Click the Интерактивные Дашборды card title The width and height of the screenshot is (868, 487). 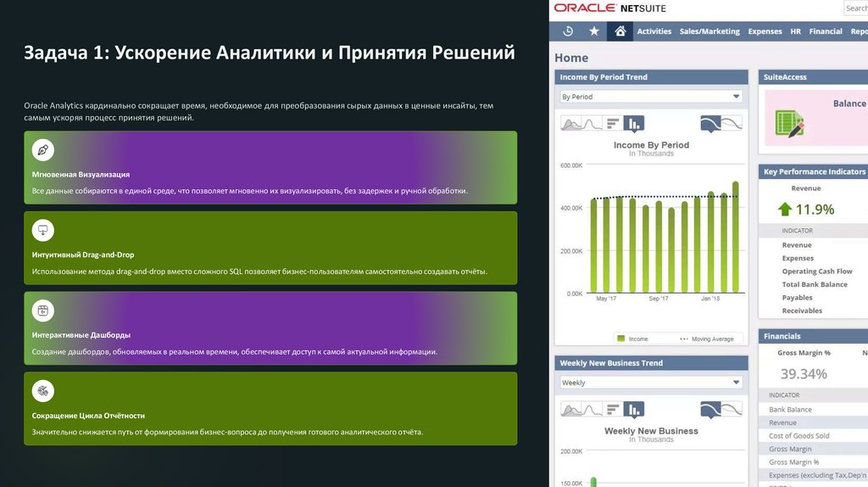click(81, 335)
